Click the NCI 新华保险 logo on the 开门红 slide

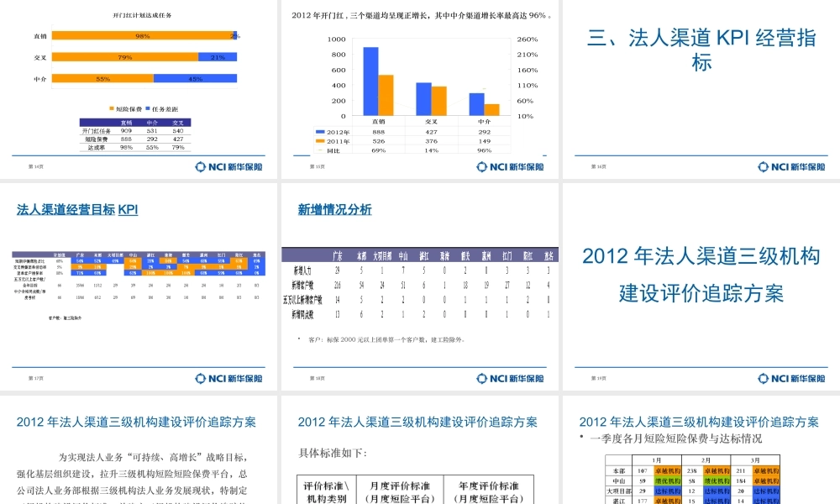[228, 166]
